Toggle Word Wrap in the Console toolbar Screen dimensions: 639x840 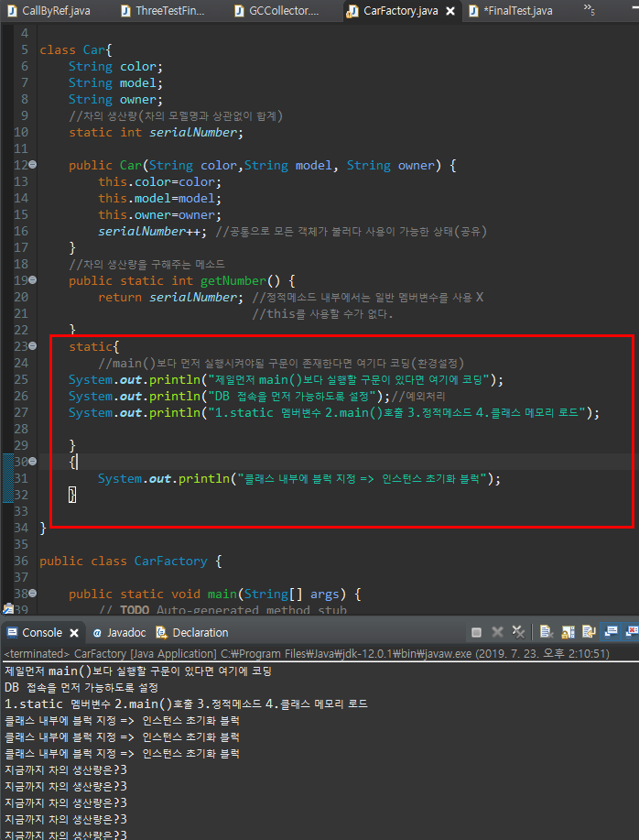pos(589,632)
